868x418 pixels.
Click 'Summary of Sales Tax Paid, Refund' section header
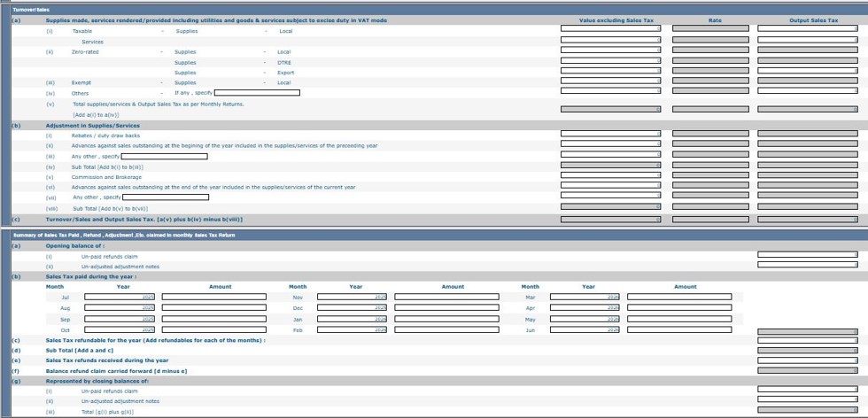pyautogui.click(x=124, y=236)
